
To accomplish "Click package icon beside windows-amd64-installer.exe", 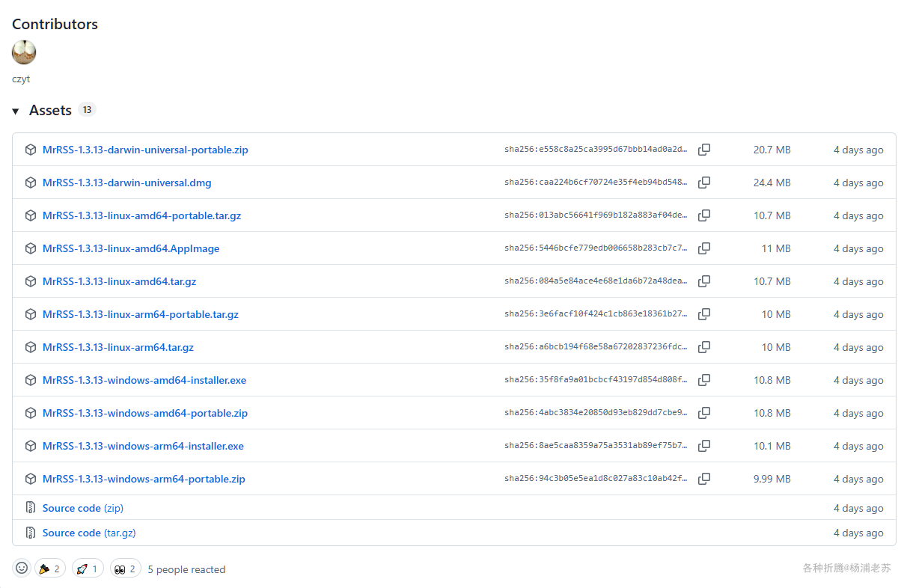I will click(31, 380).
